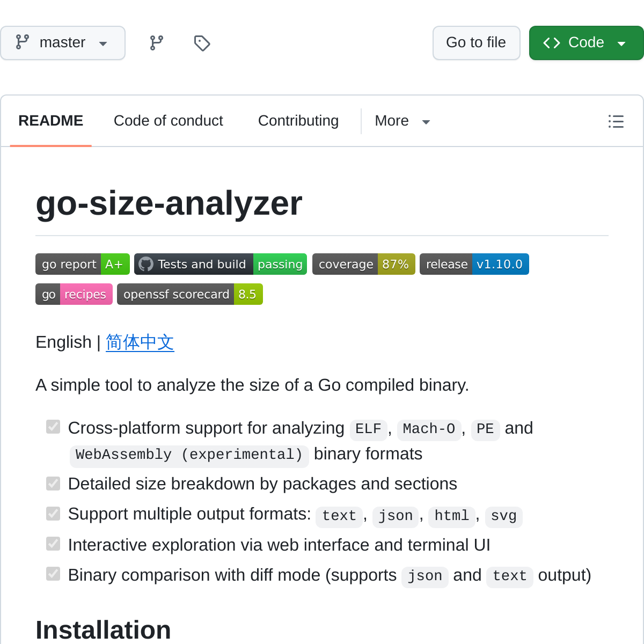Click the coverage 87% badge
The width and height of the screenshot is (644, 644).
(364, 264)
